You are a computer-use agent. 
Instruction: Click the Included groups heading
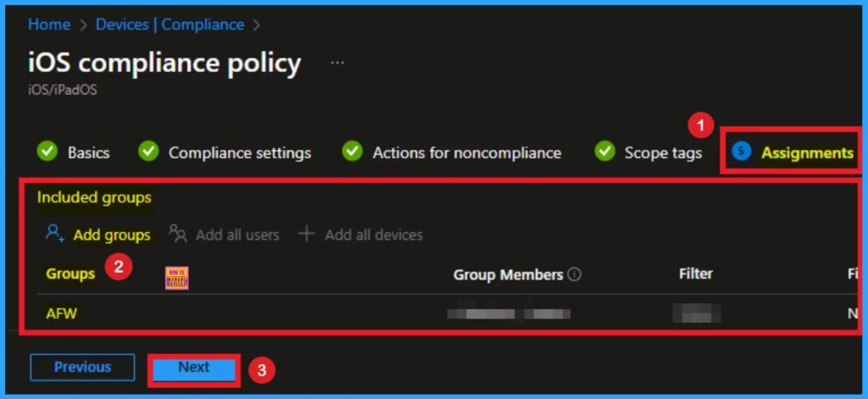(94, 197)
